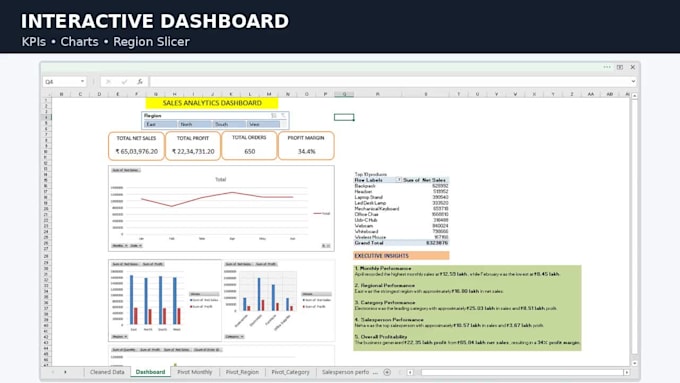
Task: Open Region field dropdown on bar chart
Action: (x=120, y=337)
